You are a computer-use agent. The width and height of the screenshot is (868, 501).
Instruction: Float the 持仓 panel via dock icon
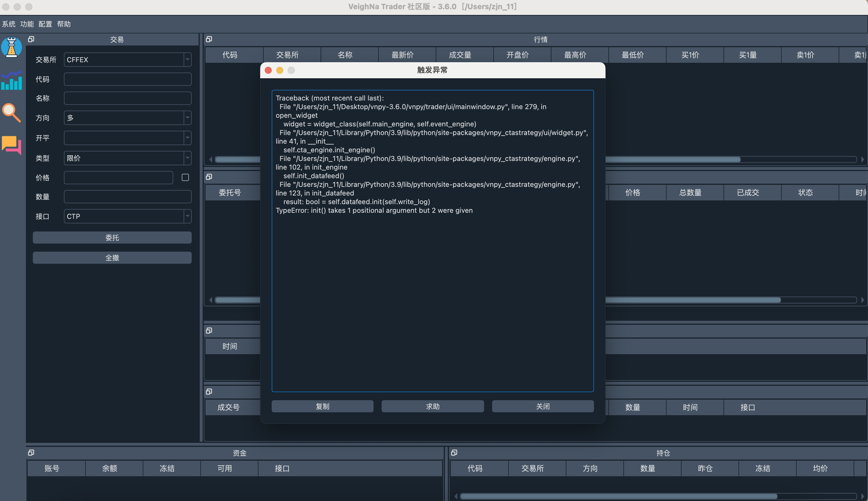pyautogui.click(x=454, y=452)
